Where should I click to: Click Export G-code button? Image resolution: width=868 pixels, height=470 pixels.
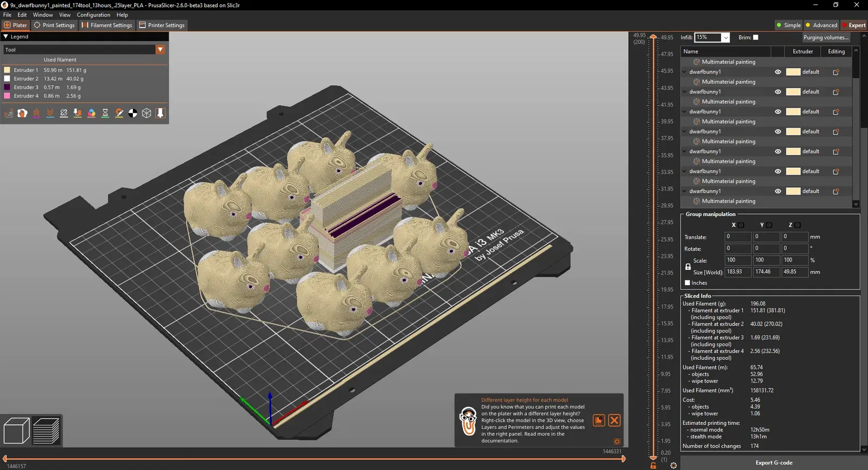(x=774, y=463)
